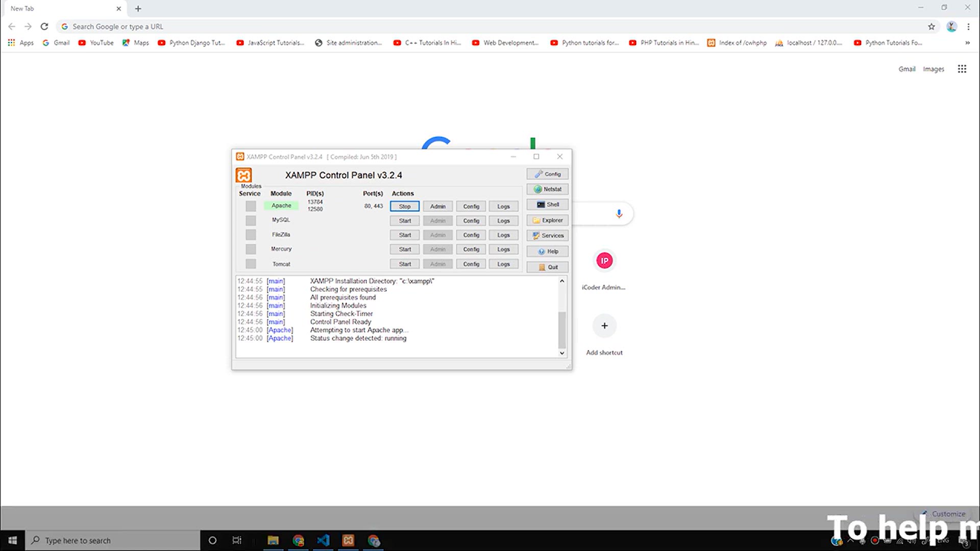Open Mercury Config menu
The height and width of the screenshot is (551, 980).
pyautogui.click(x=471, y=249)
